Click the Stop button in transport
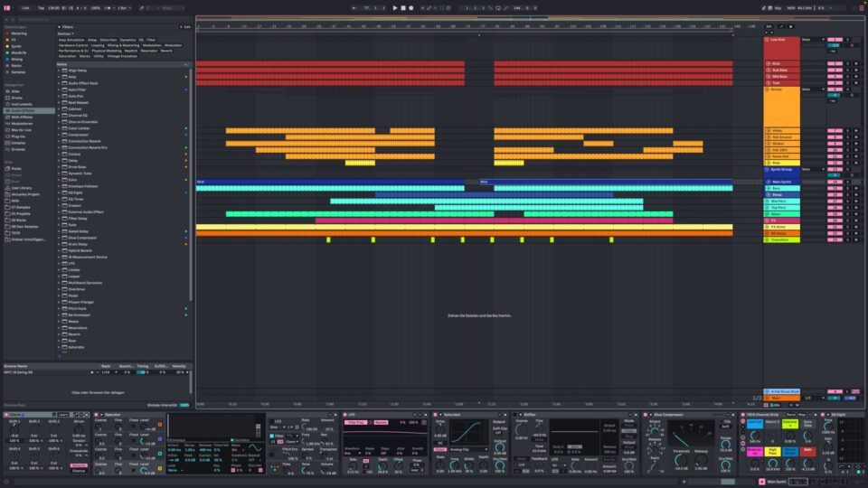The image size is (868, 488). 404,7
